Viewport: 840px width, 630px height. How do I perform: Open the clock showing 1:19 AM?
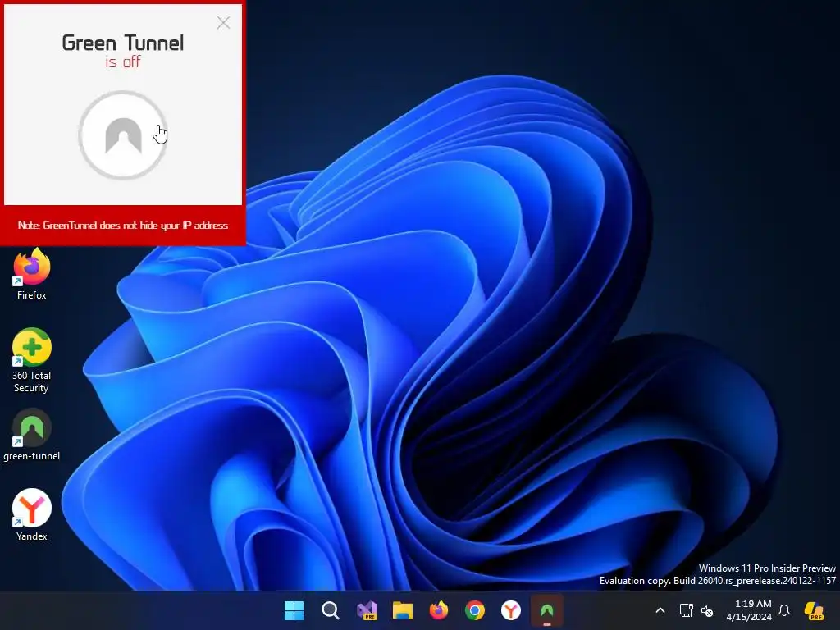point(749,610)
